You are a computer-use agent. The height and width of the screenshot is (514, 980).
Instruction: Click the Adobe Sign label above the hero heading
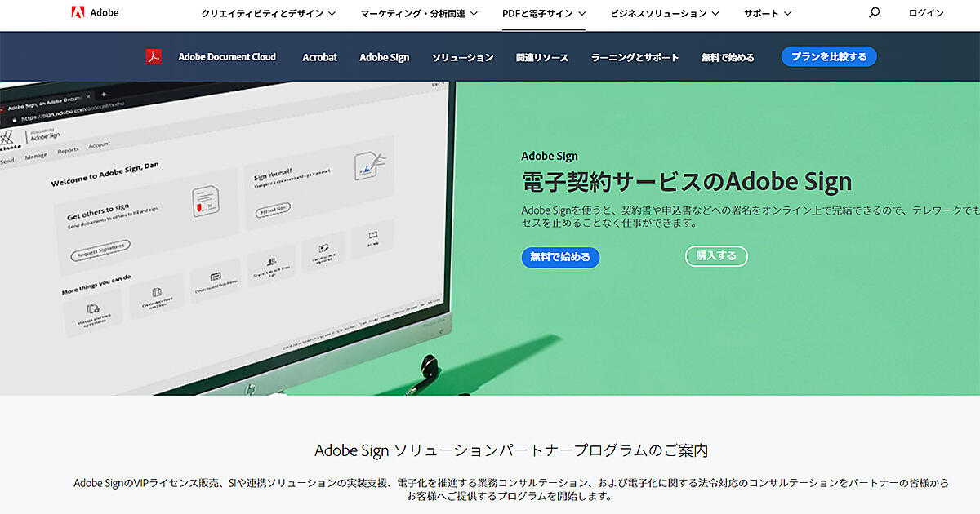[x=550, y=156]
